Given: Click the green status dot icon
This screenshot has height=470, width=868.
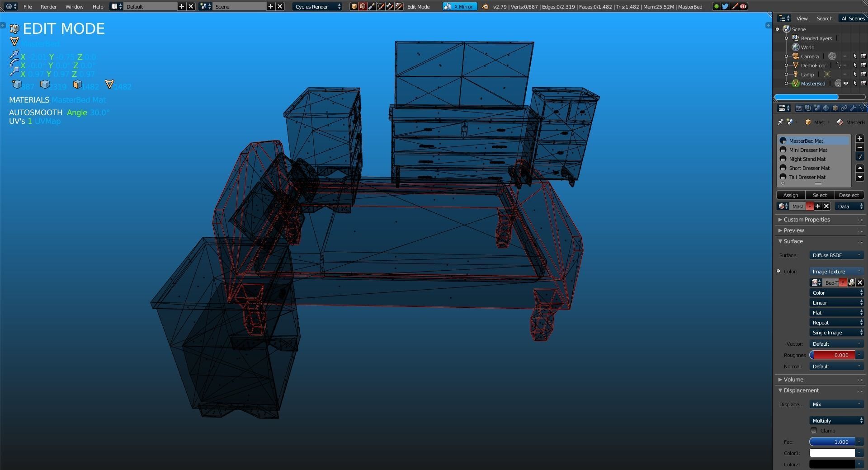Looking at the screenshot, I should 716,6.
